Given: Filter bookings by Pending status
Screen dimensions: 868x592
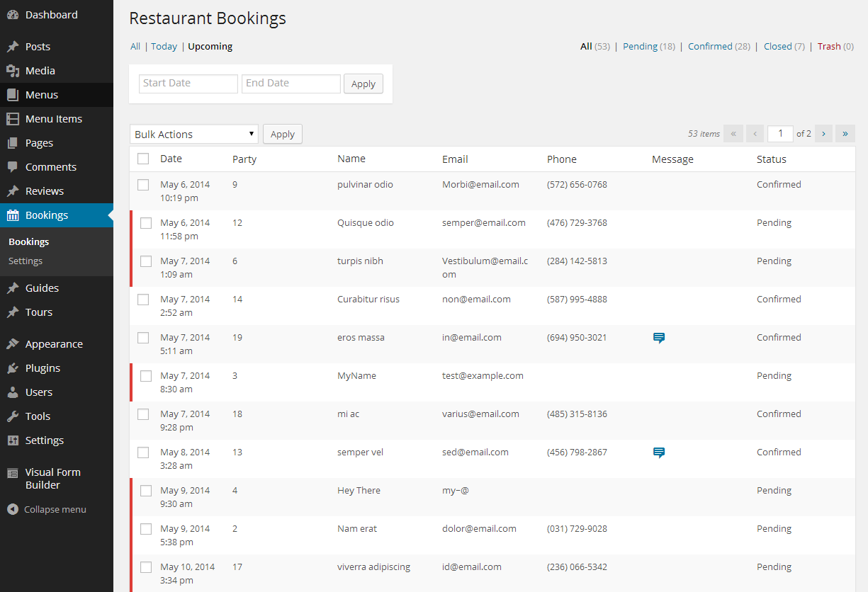Looking at the screenshot, I should click(x=640, y=47).
